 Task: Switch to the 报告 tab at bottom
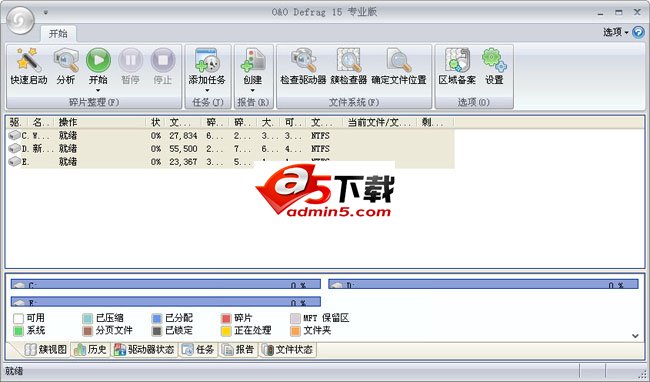[x=239, y=349]
